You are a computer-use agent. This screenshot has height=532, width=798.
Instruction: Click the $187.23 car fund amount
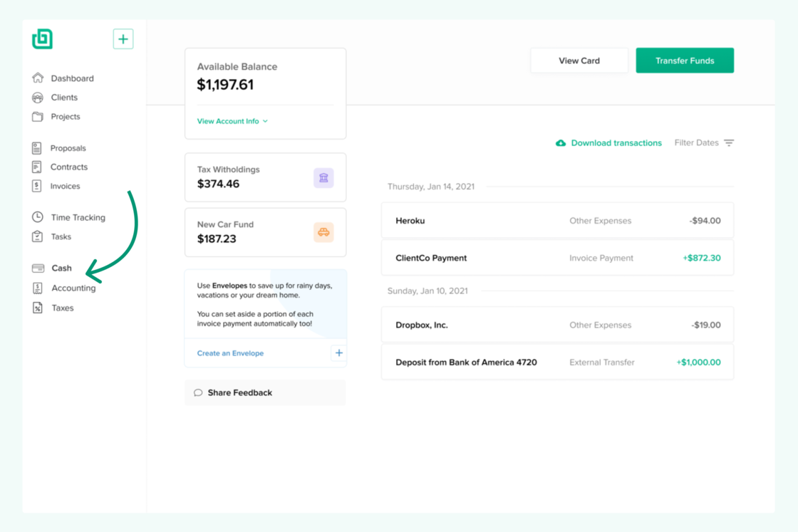[217, 239]
